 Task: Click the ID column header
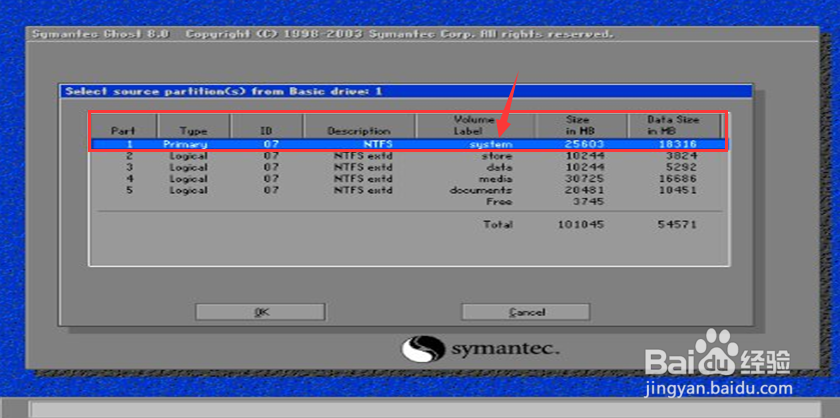click(x=267, y=126)
